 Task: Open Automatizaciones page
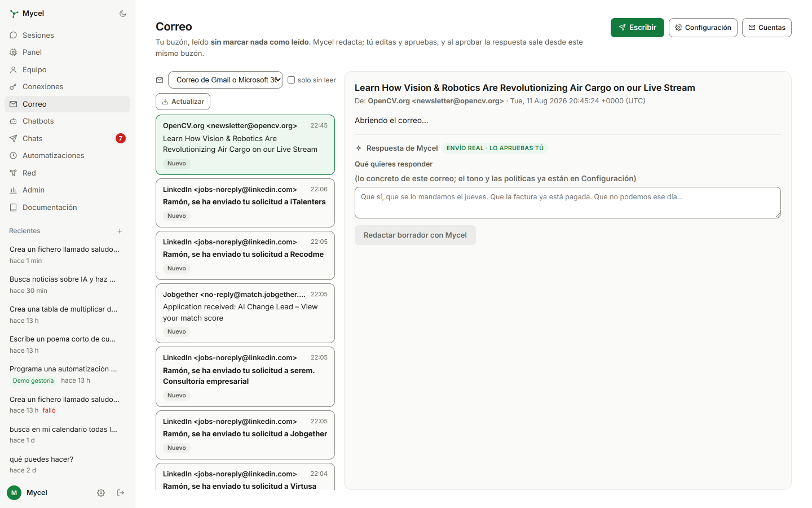tap(68, 156)
